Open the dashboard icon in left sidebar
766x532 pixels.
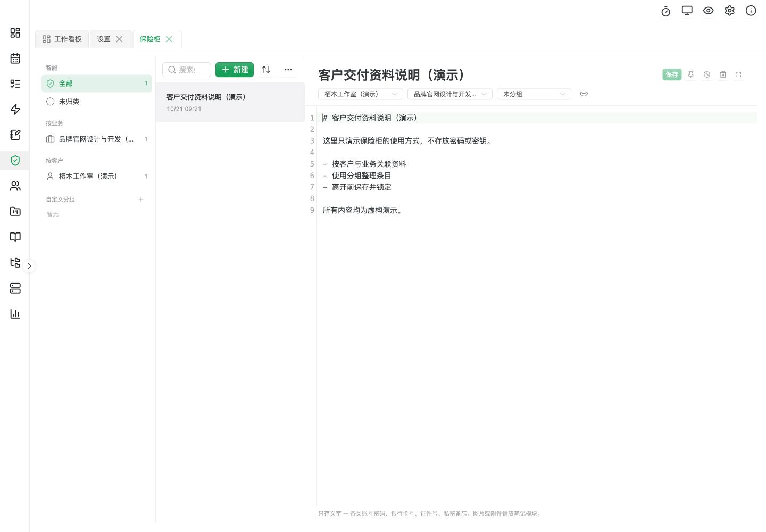(15, 33)
